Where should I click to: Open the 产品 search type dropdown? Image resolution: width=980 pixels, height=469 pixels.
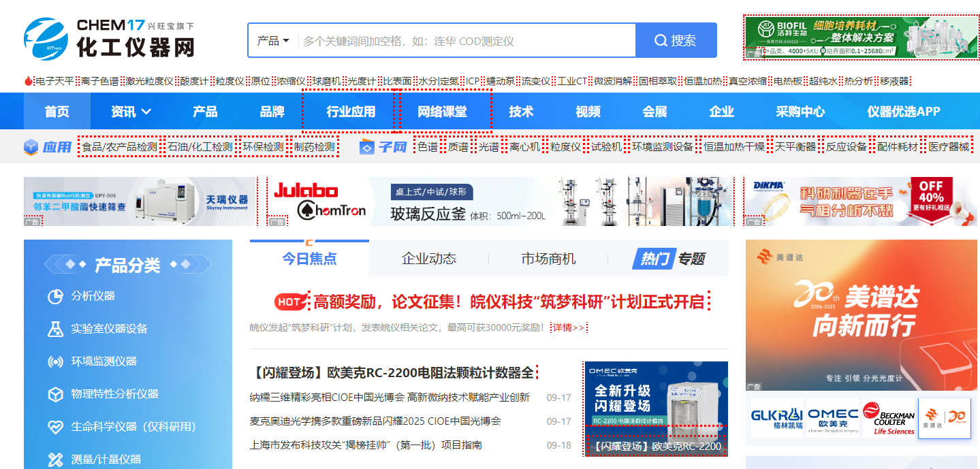[x=273, y=41]
